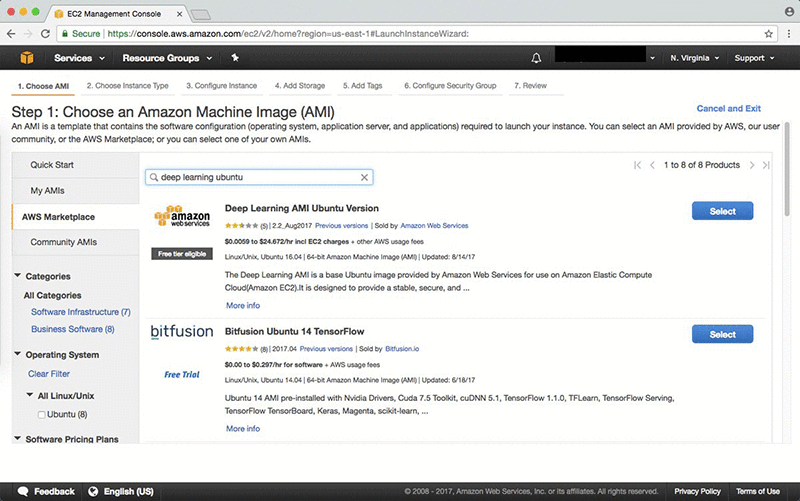Click the deep learning ubuntu search field
This screenshot has width=800, height=501.
coord(259,178)
